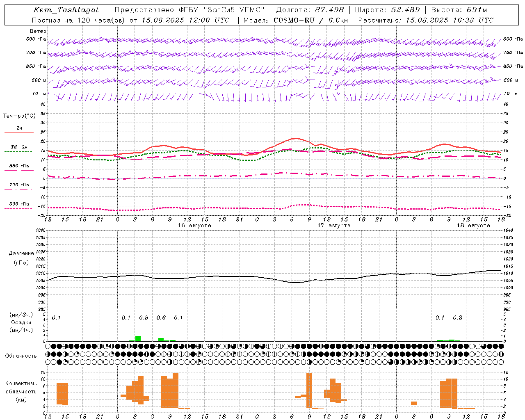Click the '16 августа' date label
This screenshot has height=420, width=525.
point(194,226)
